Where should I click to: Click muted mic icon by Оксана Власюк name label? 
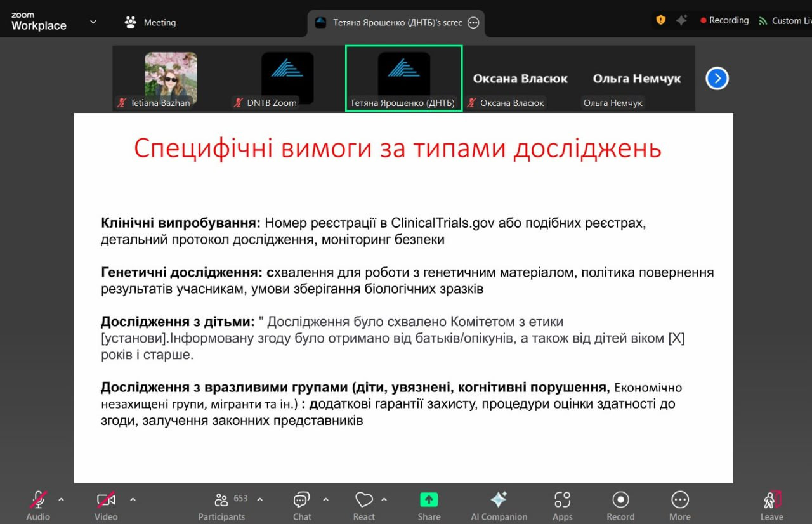[471, 103]
